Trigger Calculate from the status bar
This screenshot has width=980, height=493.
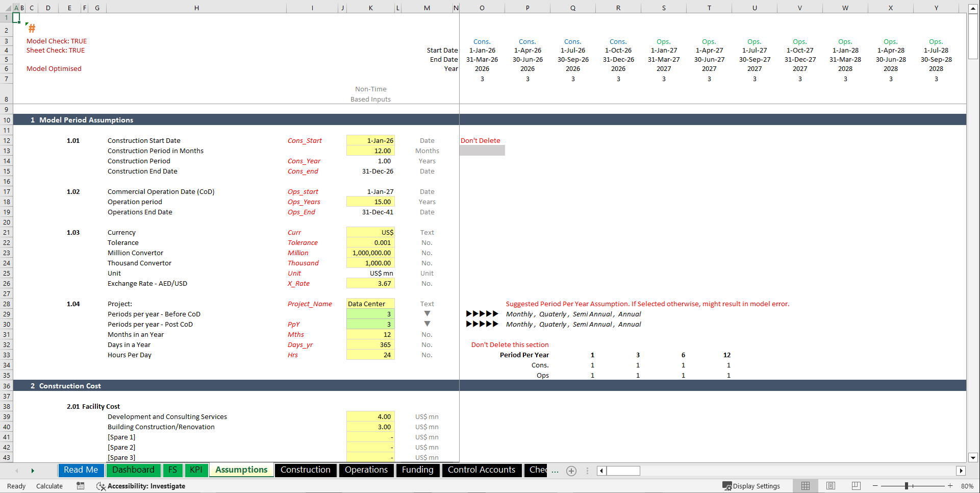pos(49,486)
